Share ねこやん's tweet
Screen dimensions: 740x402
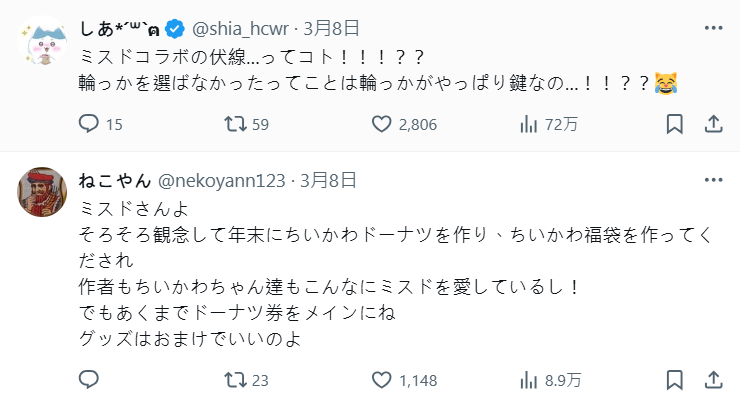713,379
